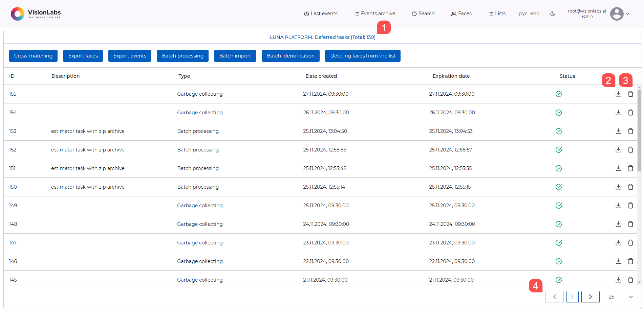644x310 pixels.
Task: Select page 1 in pagination
Action: point(573,297)
